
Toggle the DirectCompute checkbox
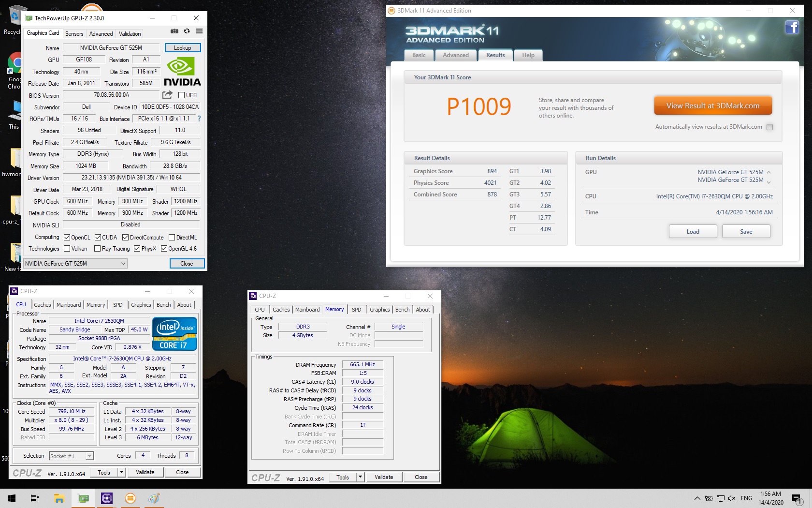point(125,238)
